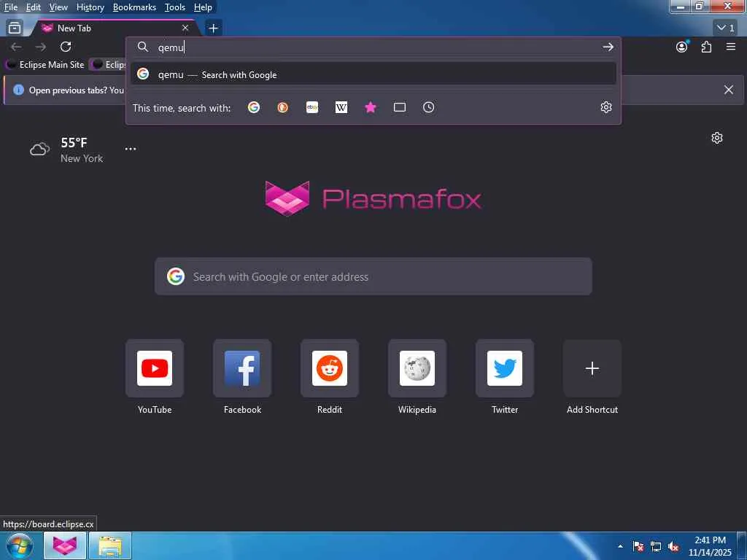Click the Plasmafox logo
This screenshot has height=560, width=747.
pos(373,198)
